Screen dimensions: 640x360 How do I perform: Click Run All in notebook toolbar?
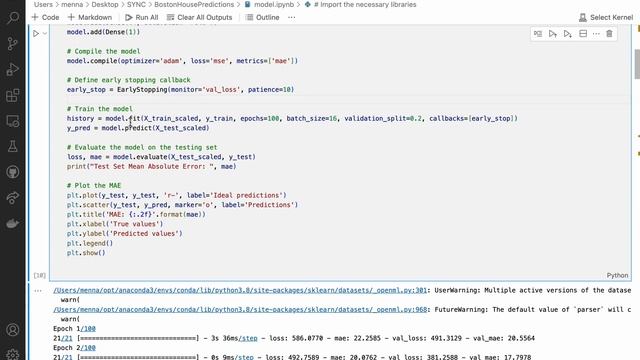click(x=141, y=17)
